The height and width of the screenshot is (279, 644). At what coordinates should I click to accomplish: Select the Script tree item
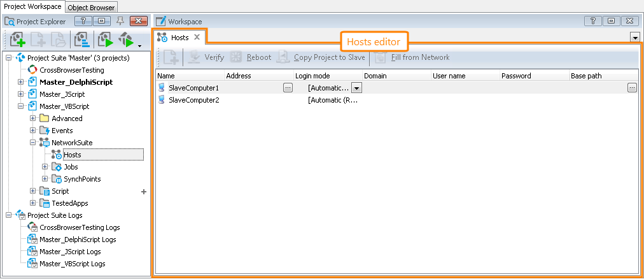(x=60, y=191)
